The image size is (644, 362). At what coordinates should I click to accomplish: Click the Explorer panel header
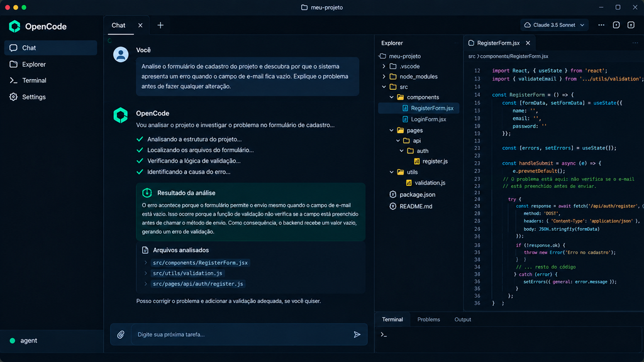tap(392, 43)
